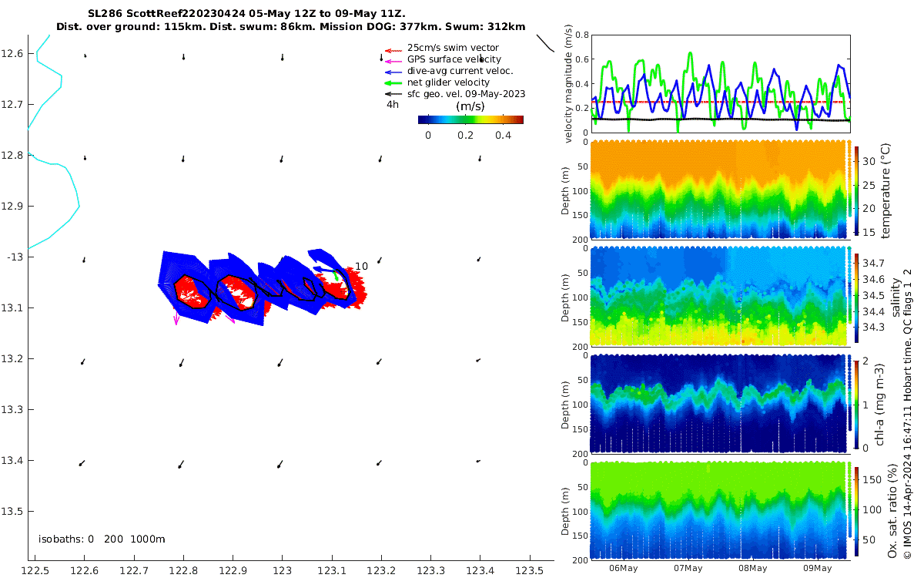Viewport: 924px width, 578px height.
Task: Click the '34.3' salinity colorbar tick
Action: tap(874, 328)
